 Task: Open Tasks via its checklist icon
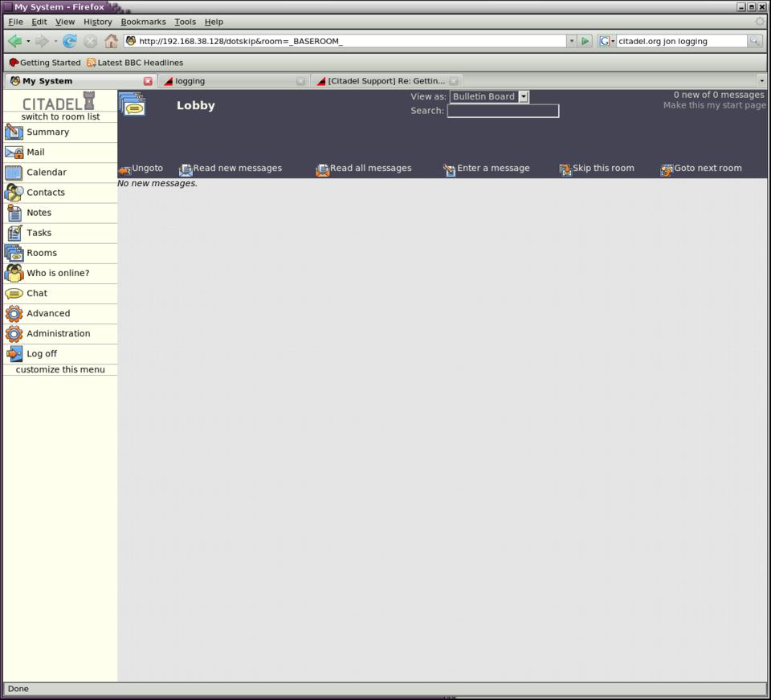pos(14,233)
